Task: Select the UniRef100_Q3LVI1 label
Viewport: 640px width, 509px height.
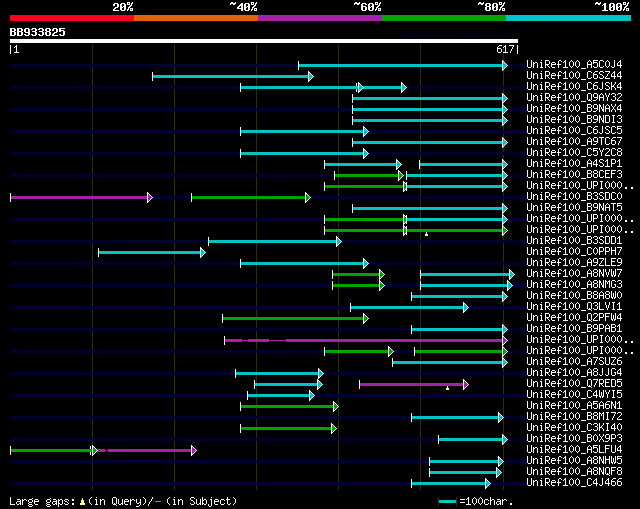Action: (x=574, y=307)
